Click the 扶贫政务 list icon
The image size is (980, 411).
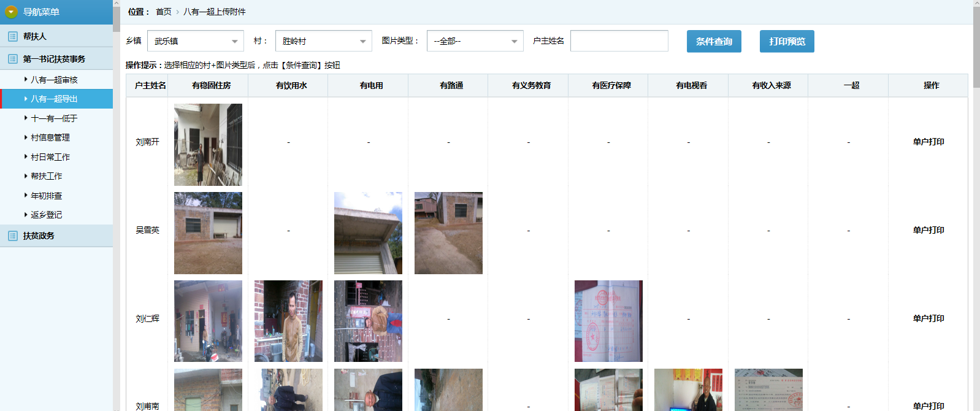12,236
